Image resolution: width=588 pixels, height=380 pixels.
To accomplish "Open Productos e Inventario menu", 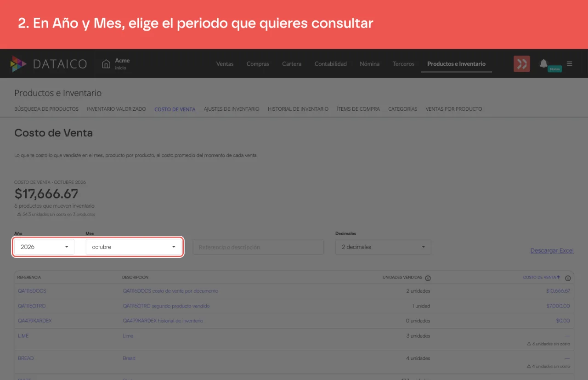I will tap(456, 64).
